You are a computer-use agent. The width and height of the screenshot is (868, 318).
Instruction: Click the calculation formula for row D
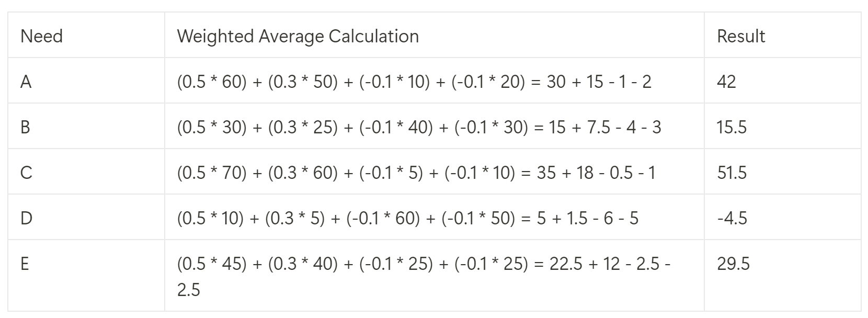click(x=408, y=218)
